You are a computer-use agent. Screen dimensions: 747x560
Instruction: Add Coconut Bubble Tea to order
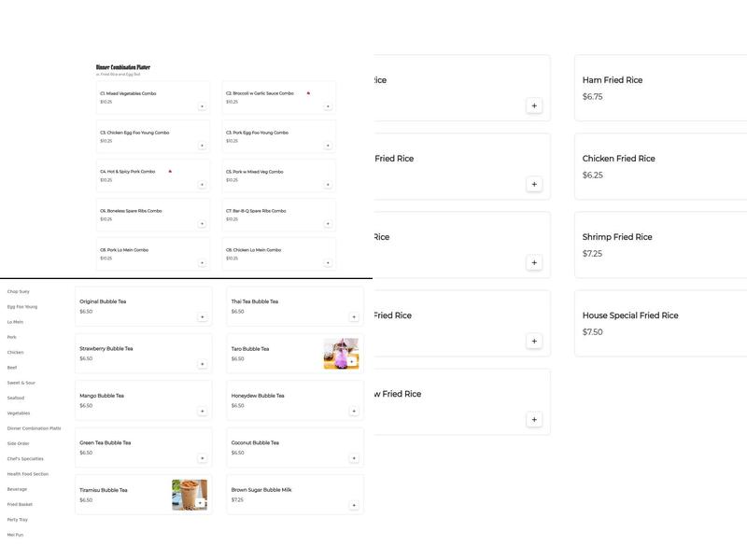(x=354, y=458)
